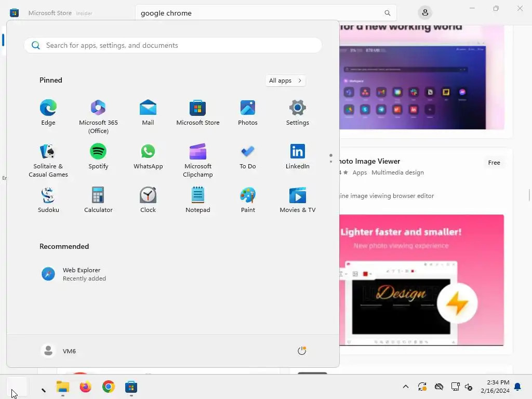Launch Sudoku game
The width and height of the screenshot is (532, 399).
tap(48, 200)
